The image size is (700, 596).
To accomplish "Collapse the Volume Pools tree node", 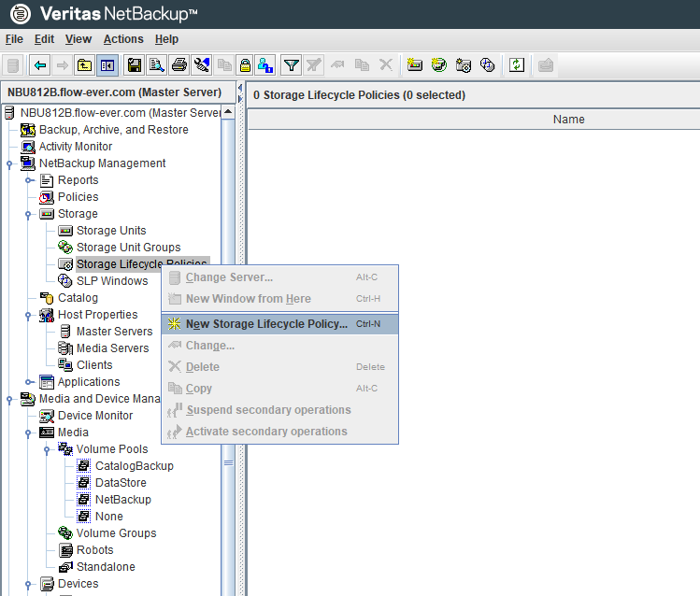I will coord(47,449).
